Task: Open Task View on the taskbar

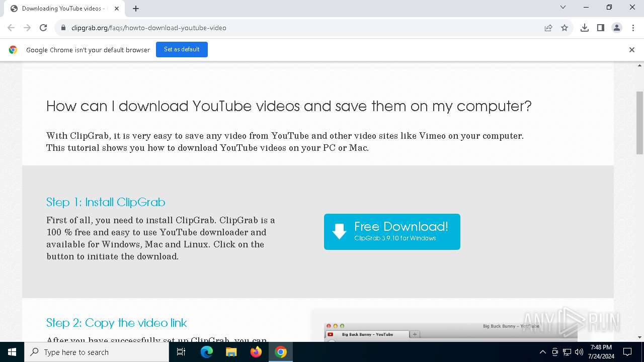Action: coord(181,352)
